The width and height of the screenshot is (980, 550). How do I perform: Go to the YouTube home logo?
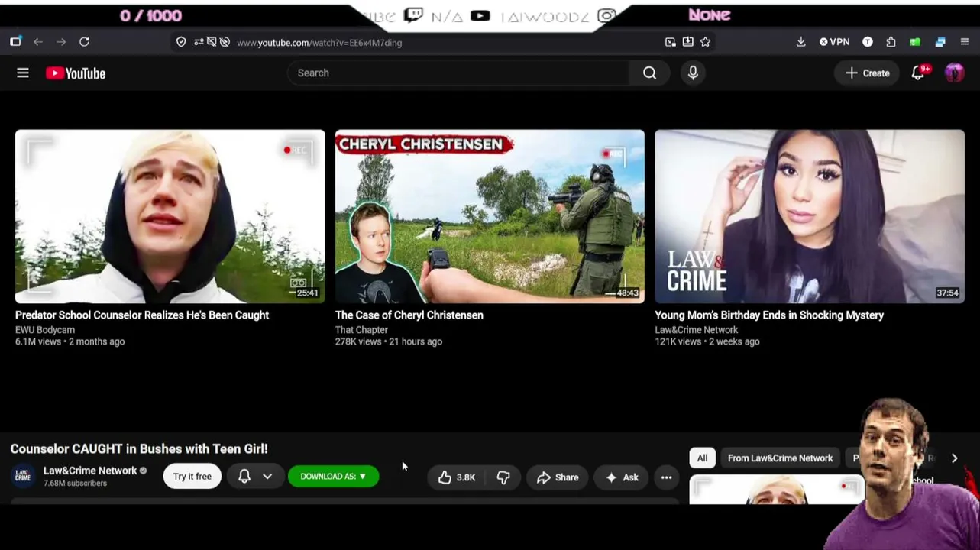click(76, 73)
